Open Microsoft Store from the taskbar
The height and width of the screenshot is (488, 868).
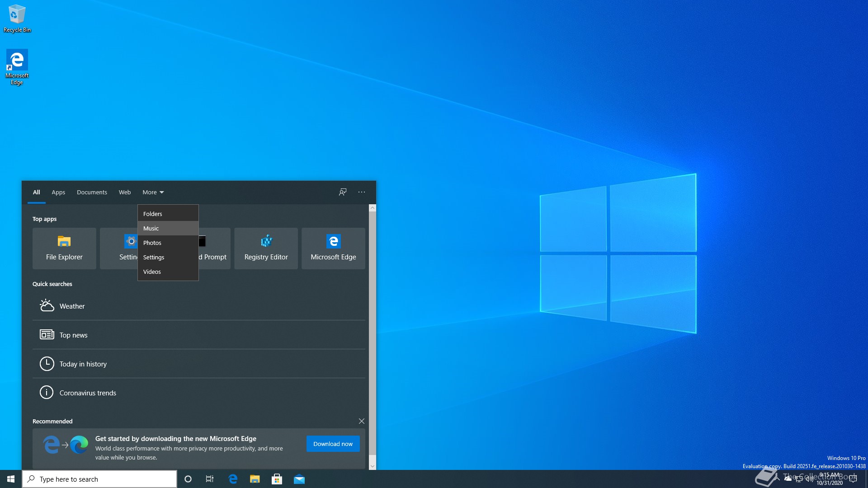pyautogui.click(x=277, y=479)
